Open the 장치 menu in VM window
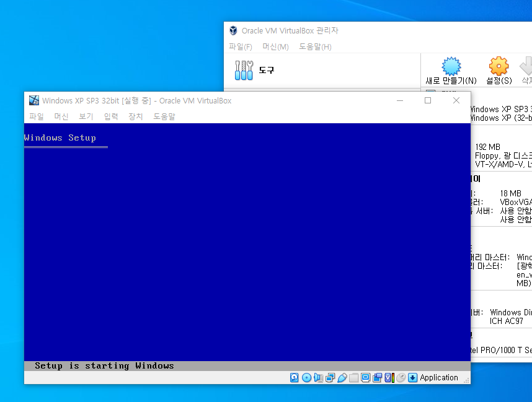 [136, 116]
